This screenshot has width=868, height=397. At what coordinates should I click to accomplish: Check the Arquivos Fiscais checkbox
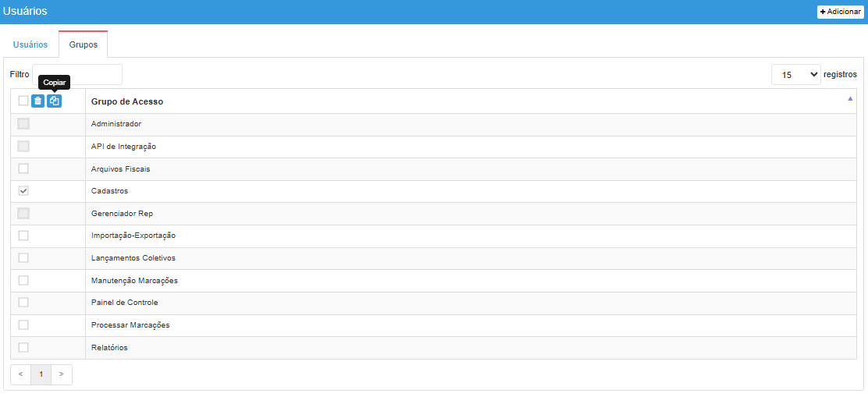[23, 168]
